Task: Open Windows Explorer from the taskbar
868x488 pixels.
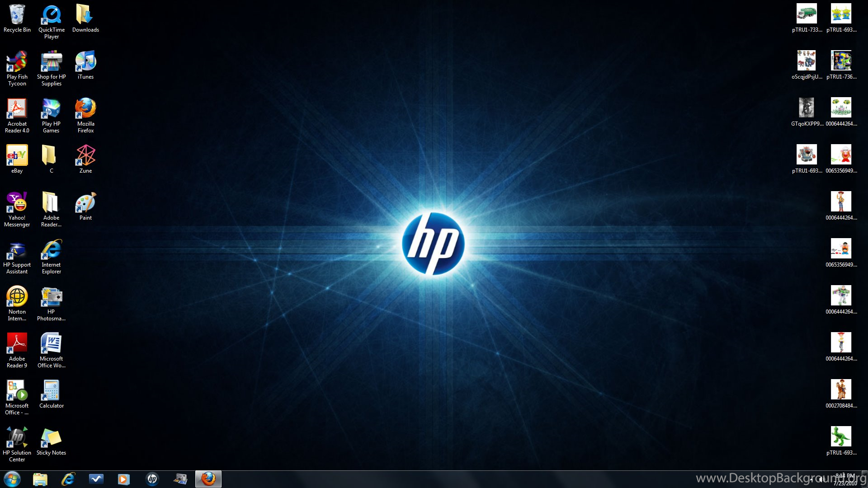Action: (40, 479)
